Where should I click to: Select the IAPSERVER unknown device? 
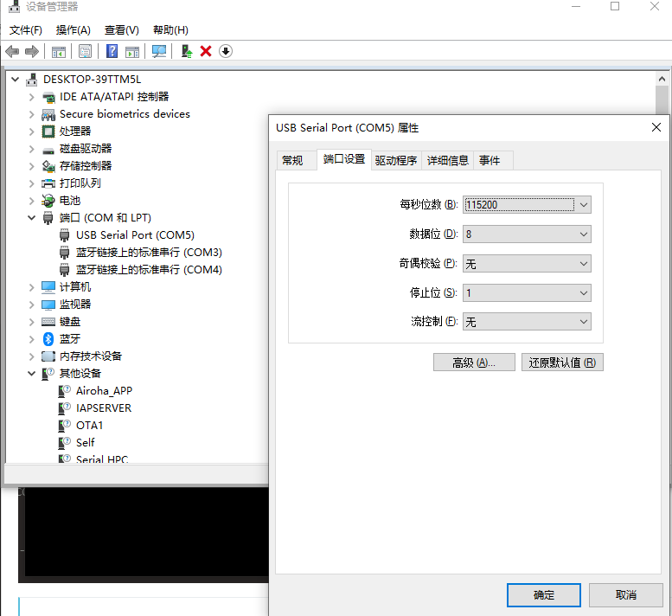104,408
